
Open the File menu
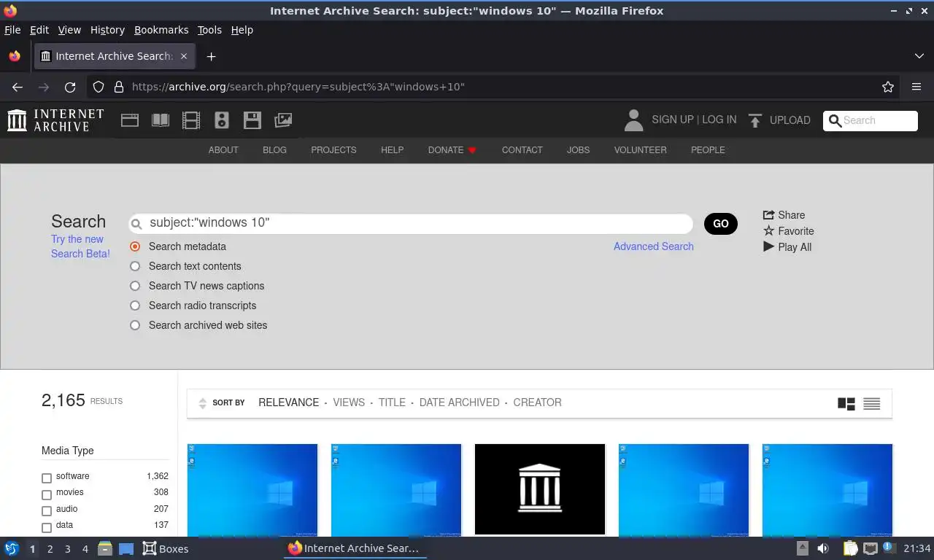[12, 30]
